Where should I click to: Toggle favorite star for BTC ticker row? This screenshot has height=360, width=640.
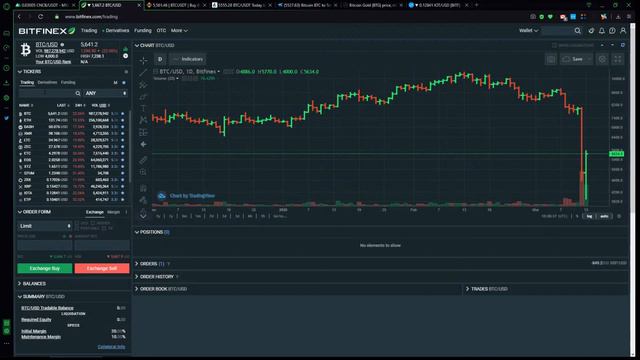(122, 114)
